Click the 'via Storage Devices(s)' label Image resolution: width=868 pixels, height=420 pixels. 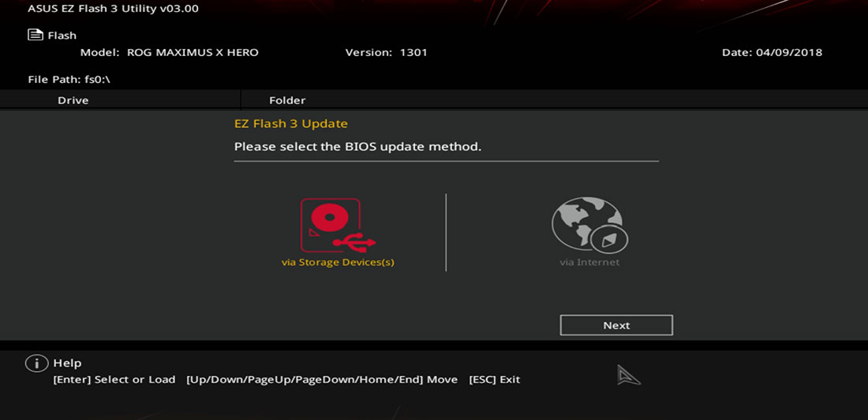(x=338, y=262)
